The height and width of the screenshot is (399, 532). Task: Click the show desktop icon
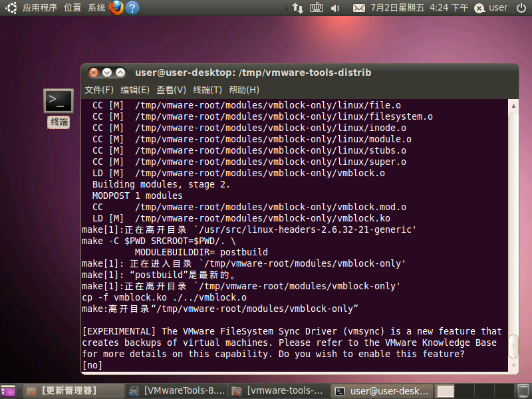coord(8,391)
